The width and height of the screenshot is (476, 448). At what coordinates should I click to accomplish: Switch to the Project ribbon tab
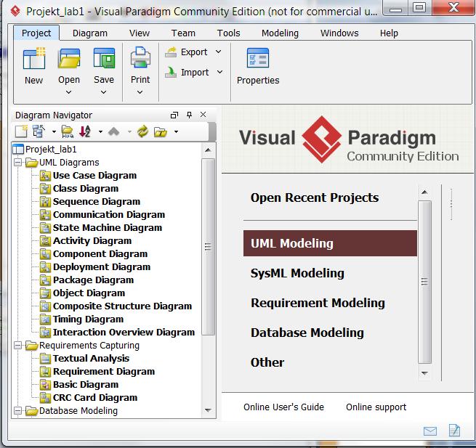pos(36,33)
